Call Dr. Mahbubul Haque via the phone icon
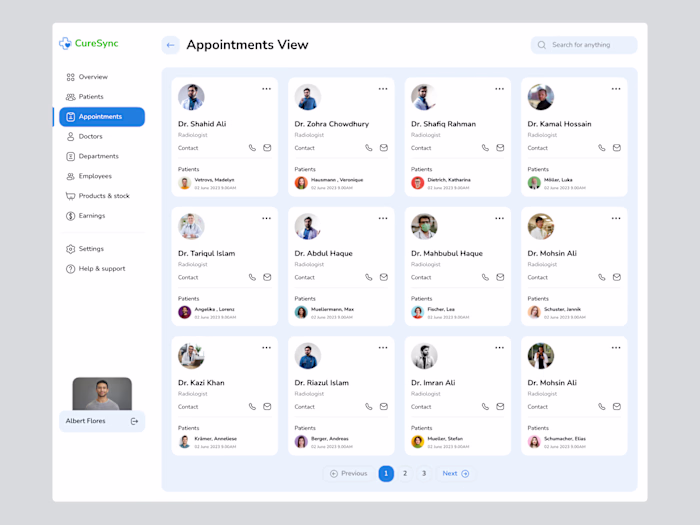The width and height of the screenshot is (700, 525). (x=485, y=277)
